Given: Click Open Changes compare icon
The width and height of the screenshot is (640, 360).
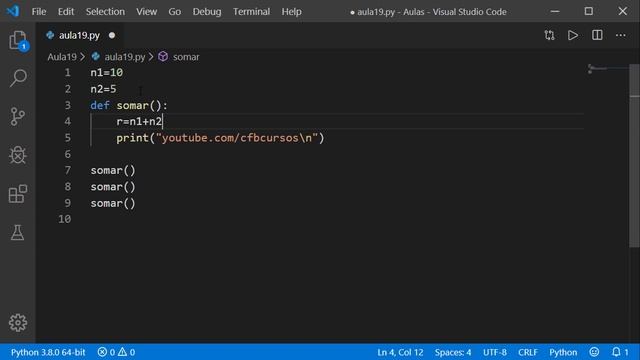Looking at the screenshot, I should 549,35.
